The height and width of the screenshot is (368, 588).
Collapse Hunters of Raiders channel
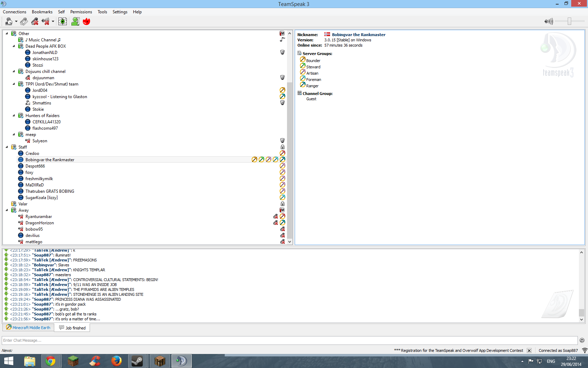14,116
